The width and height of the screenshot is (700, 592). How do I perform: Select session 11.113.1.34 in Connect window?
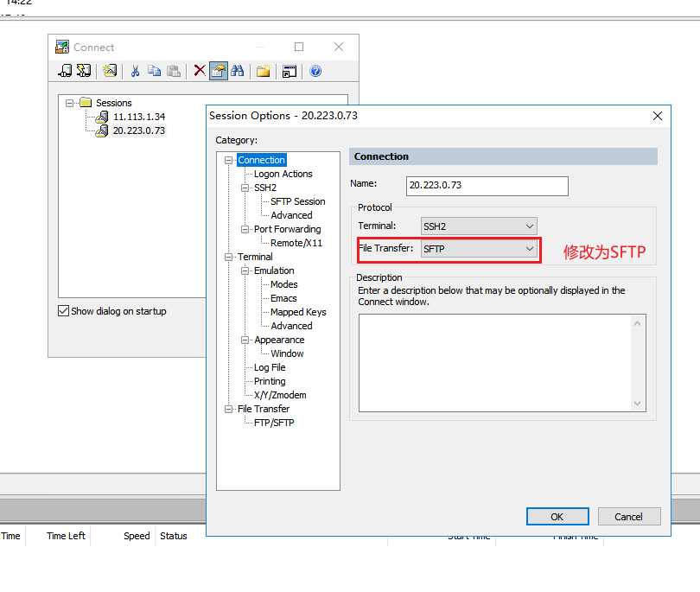[139, 117]
